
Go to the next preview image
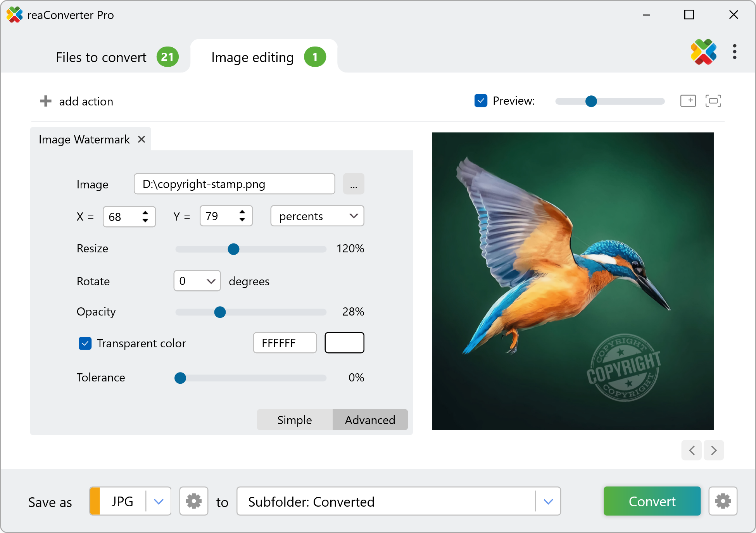714,450
